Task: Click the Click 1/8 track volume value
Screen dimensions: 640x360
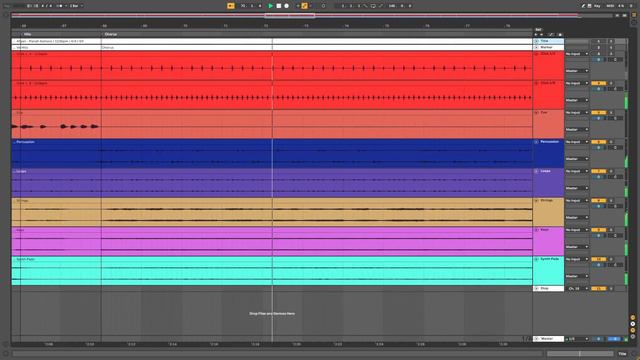Action: point(599,89)
